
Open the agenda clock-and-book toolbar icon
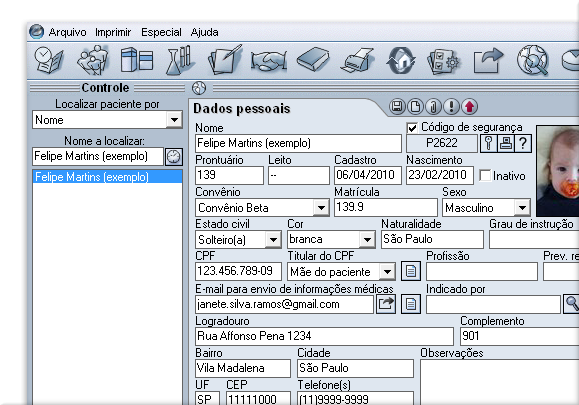48,61
